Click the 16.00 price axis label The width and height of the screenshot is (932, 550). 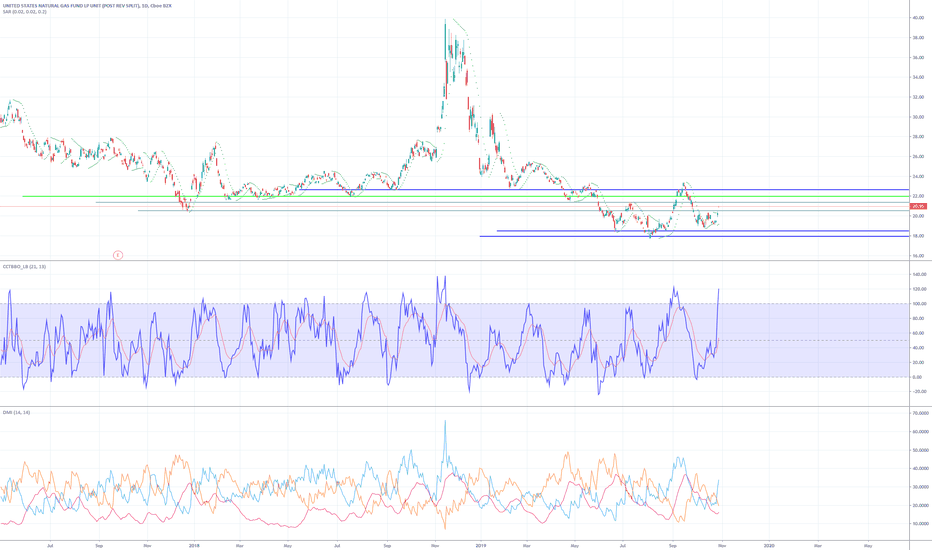pyautogui.click(x=918, y=256)
